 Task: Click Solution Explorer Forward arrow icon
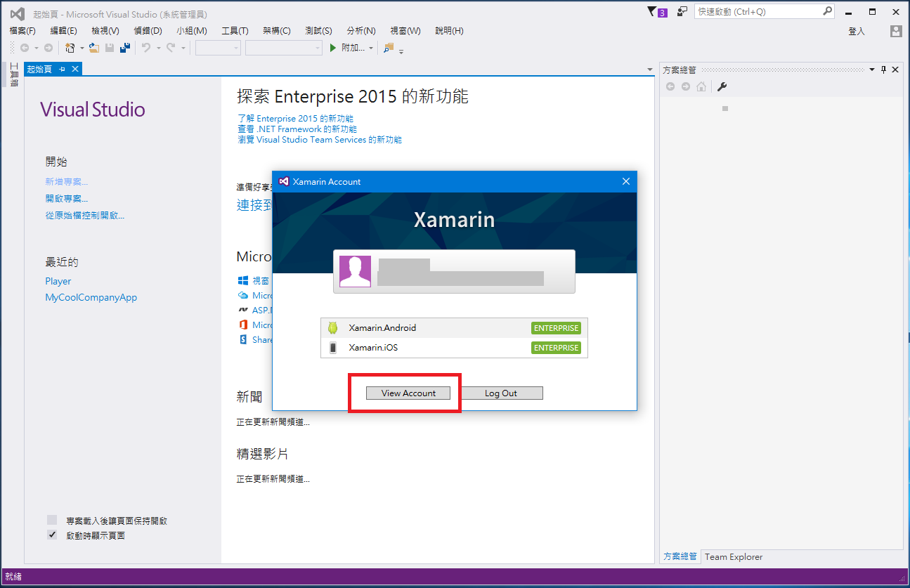pos(686,86)
